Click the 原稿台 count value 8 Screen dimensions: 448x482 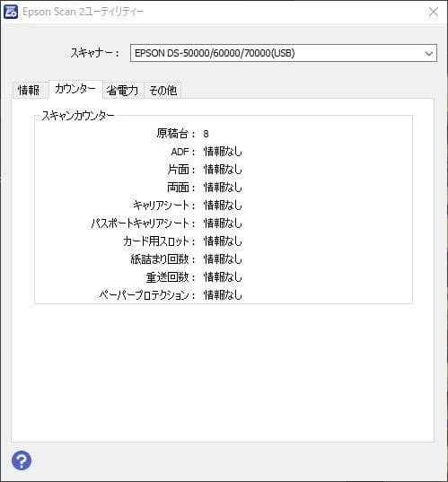pos(206,134)
